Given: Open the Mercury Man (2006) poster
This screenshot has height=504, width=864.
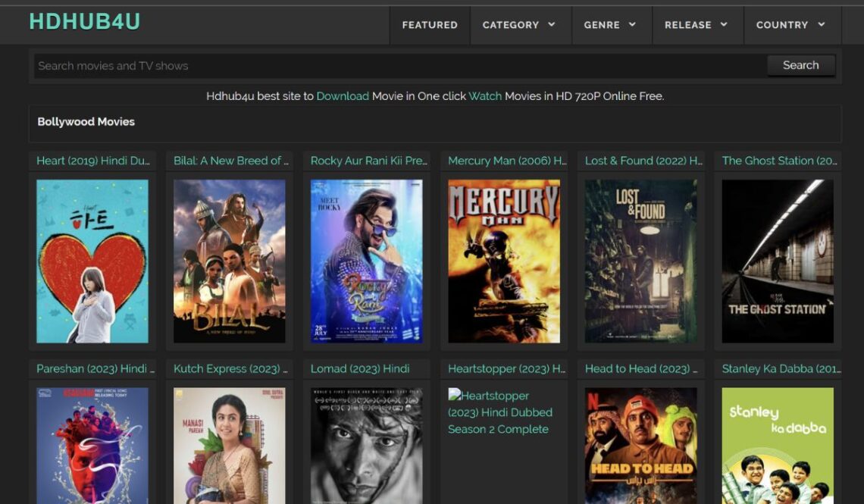Looking at the screenshot, I should tap(503, 261).
